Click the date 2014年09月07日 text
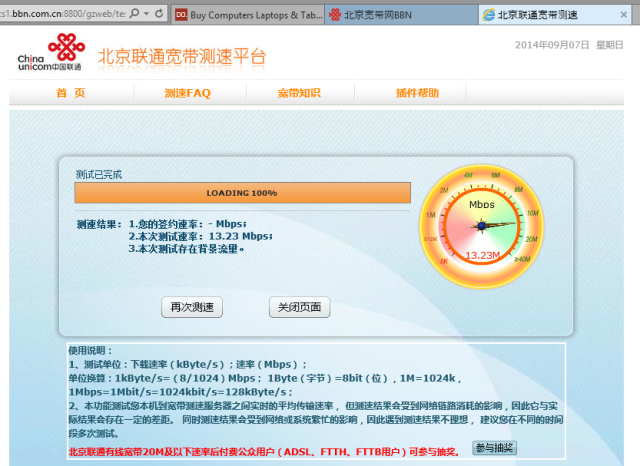The image size is (640, 466). click(552, 45)
